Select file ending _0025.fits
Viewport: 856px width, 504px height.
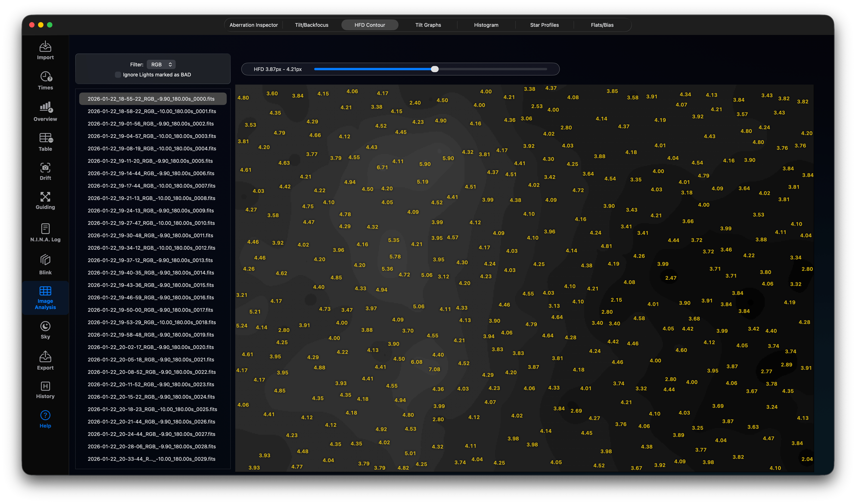click(153, 409)
